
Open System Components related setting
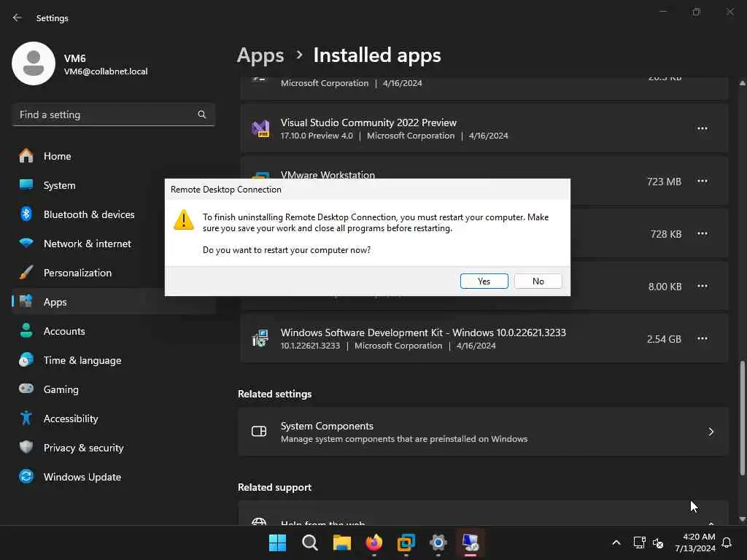[x=483, y=432]
